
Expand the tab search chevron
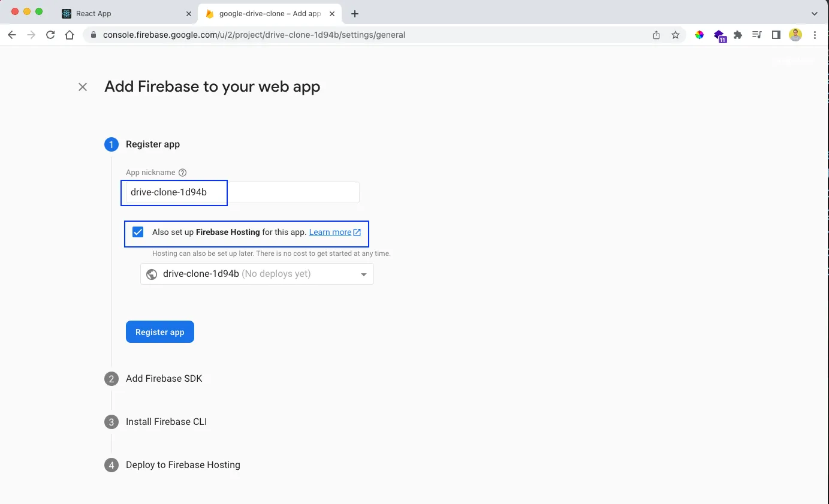(815, 13)
